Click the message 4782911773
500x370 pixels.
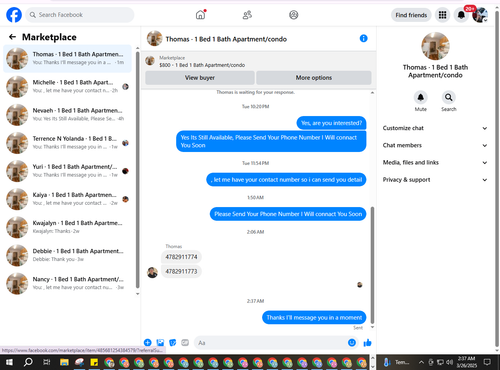pos(181,271)
